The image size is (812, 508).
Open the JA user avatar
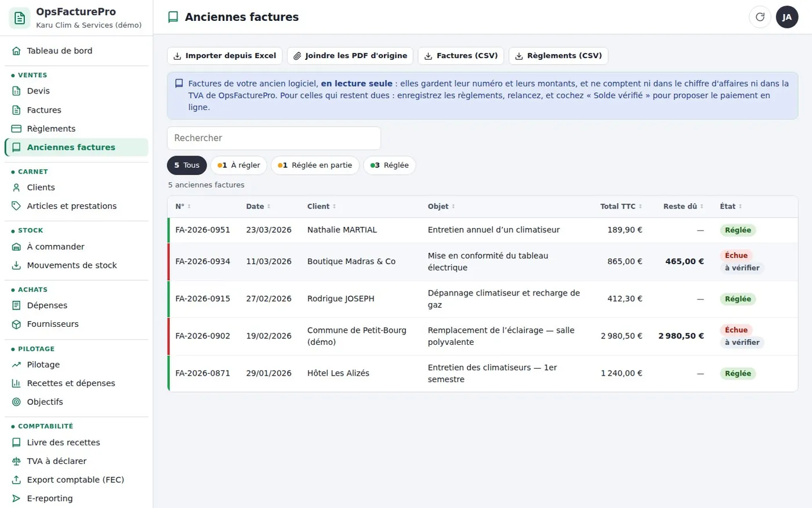point(787,17)
